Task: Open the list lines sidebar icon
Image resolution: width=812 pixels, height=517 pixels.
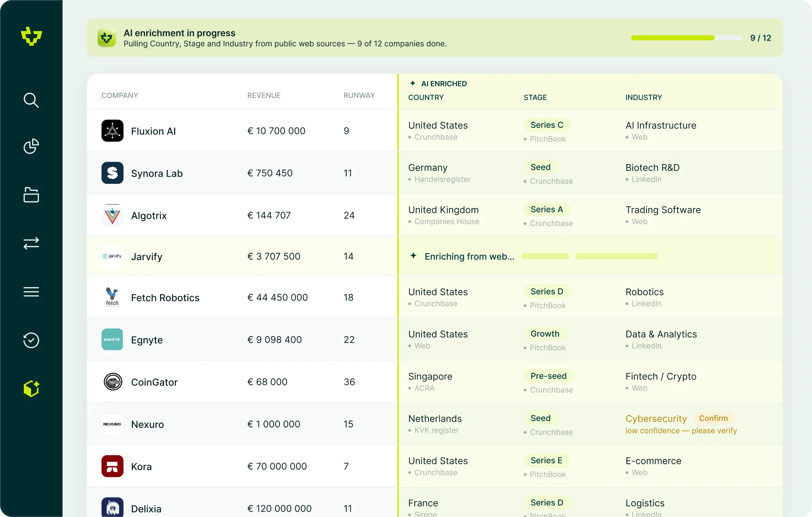Action: tap(31, 291)
